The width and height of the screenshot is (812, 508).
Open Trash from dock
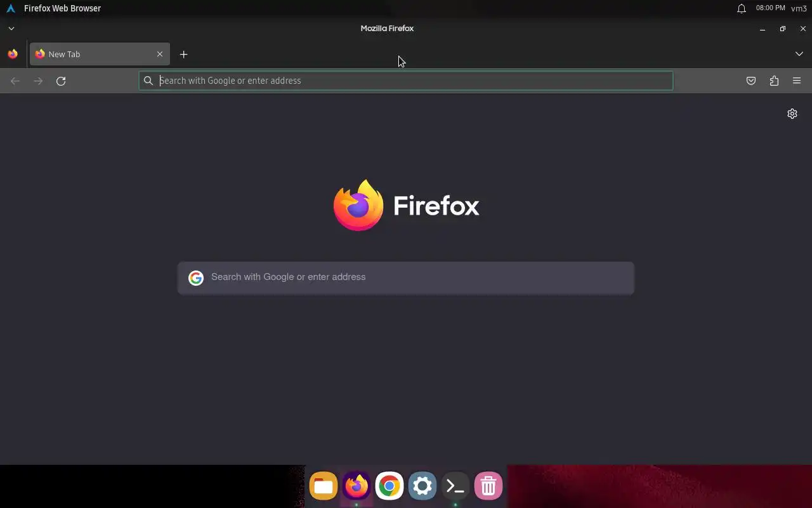pos(488,486)
